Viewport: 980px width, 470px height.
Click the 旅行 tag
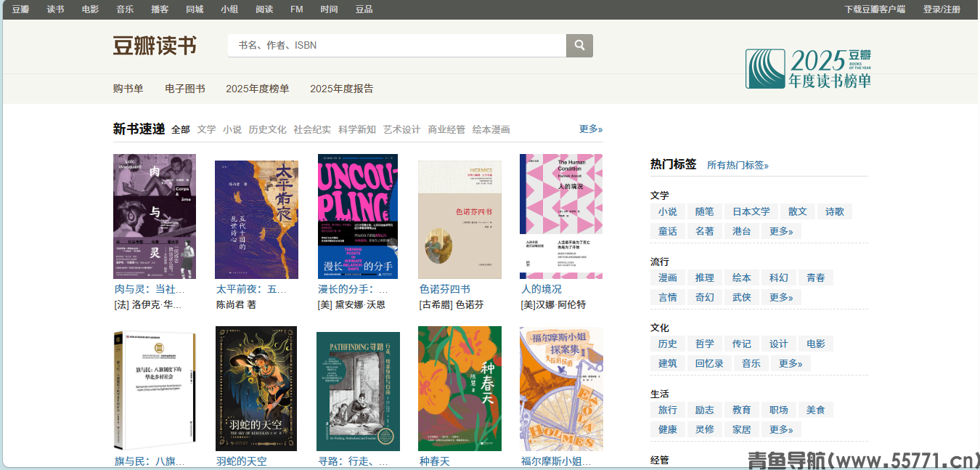click(668, 410)
